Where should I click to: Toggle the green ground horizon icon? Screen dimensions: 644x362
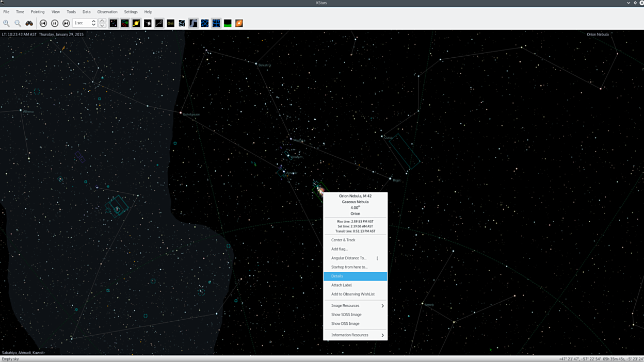(x=228, y=23)
